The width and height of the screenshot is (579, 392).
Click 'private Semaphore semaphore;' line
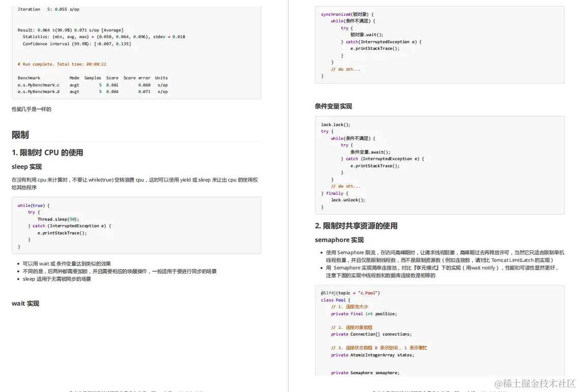click(x=365, y=373)
